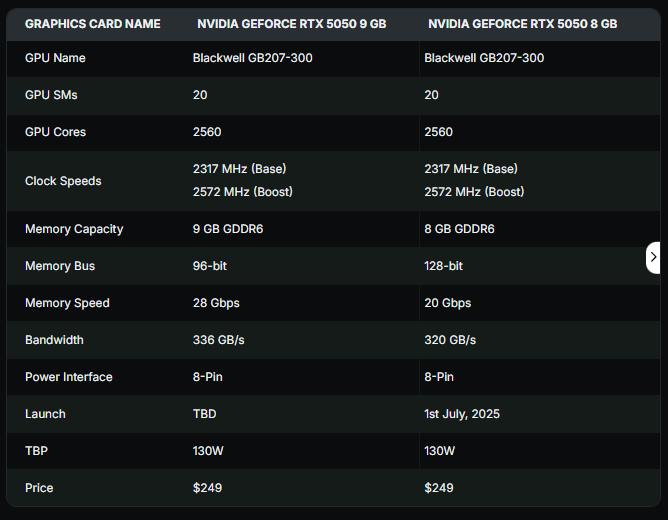Click the 'TBP' row label

click(36, 451)
